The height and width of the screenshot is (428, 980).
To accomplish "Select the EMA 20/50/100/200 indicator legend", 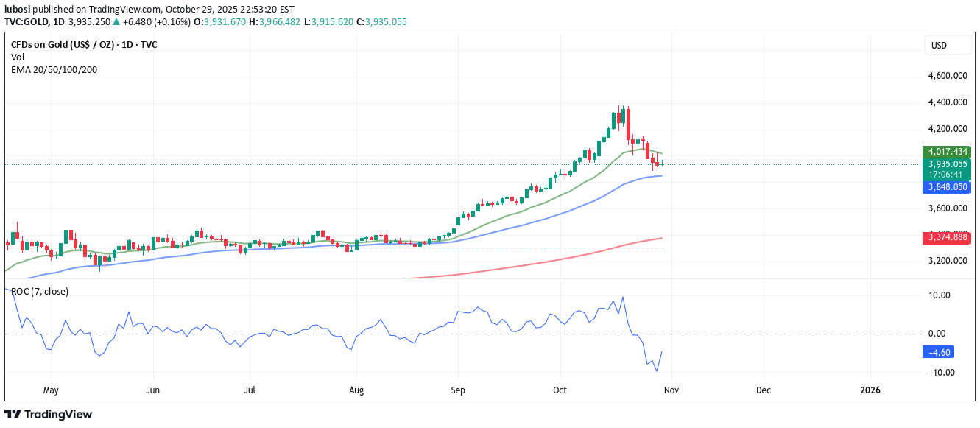I will click(x=54, y=70).
